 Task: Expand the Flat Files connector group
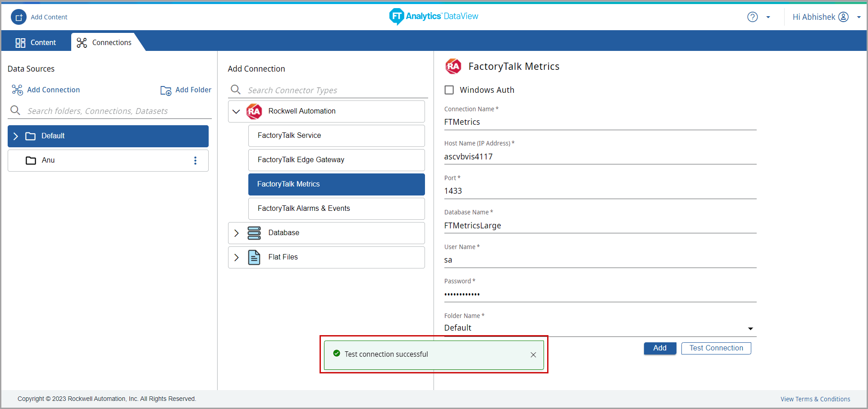coord(236,257)
